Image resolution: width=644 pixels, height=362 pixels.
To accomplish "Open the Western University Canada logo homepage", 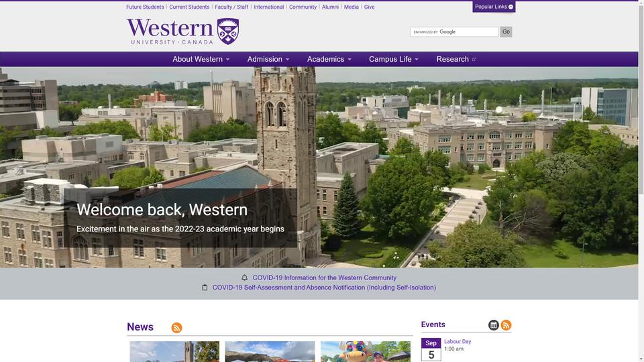I will coord(182,32).
